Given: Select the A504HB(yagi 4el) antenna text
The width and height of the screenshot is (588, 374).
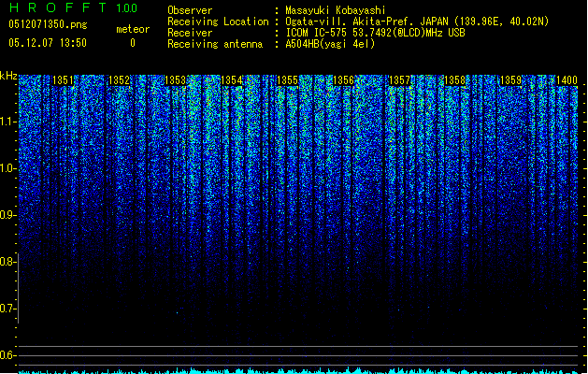Looking at the screenshot, I should pyautogui.click(x=330, y=44).
